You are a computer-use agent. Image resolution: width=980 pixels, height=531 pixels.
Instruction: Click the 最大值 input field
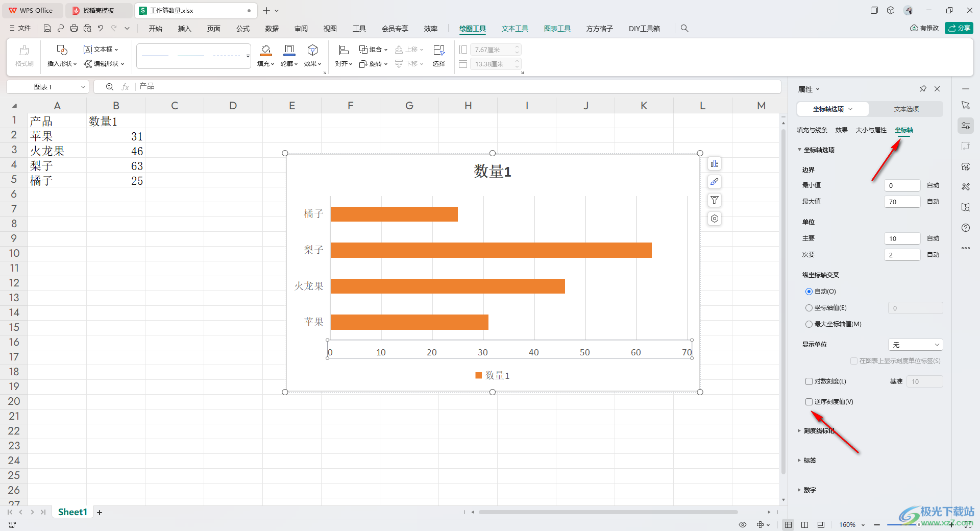tap(902, 202)
